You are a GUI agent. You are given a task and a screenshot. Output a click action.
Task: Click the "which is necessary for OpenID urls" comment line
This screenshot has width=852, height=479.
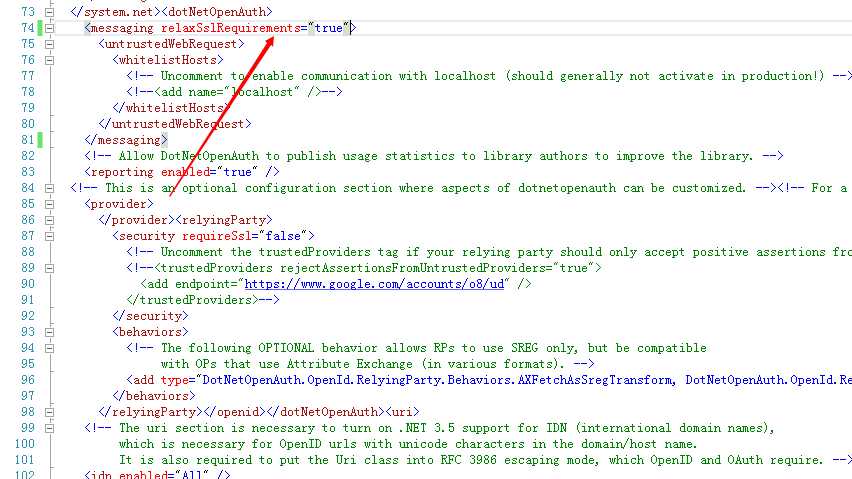click(x=408, y=444)
